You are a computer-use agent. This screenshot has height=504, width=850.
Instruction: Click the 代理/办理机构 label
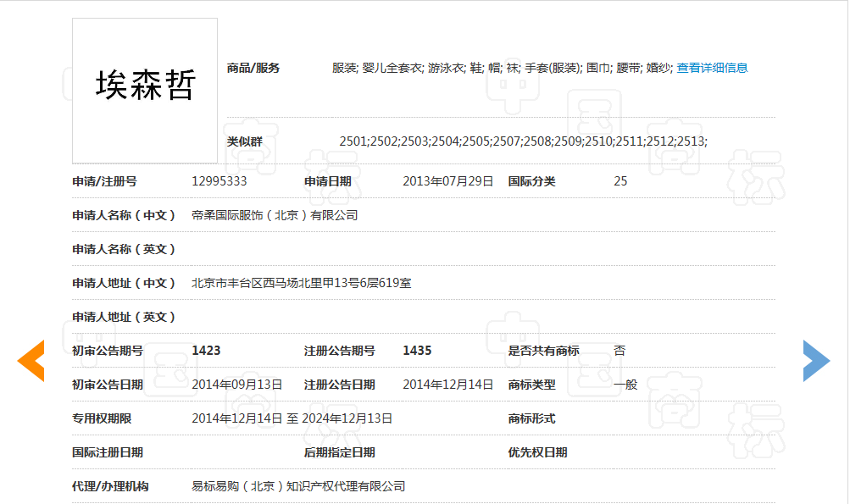click(110, 486)
